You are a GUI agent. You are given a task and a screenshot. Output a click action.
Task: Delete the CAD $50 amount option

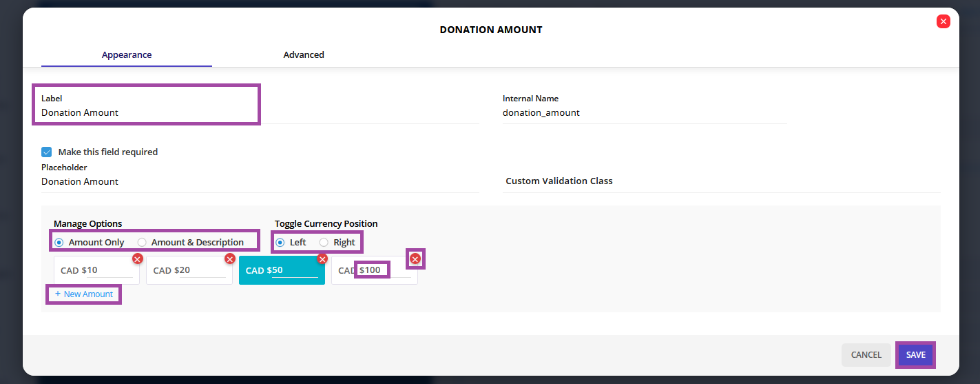click(322, 259)
